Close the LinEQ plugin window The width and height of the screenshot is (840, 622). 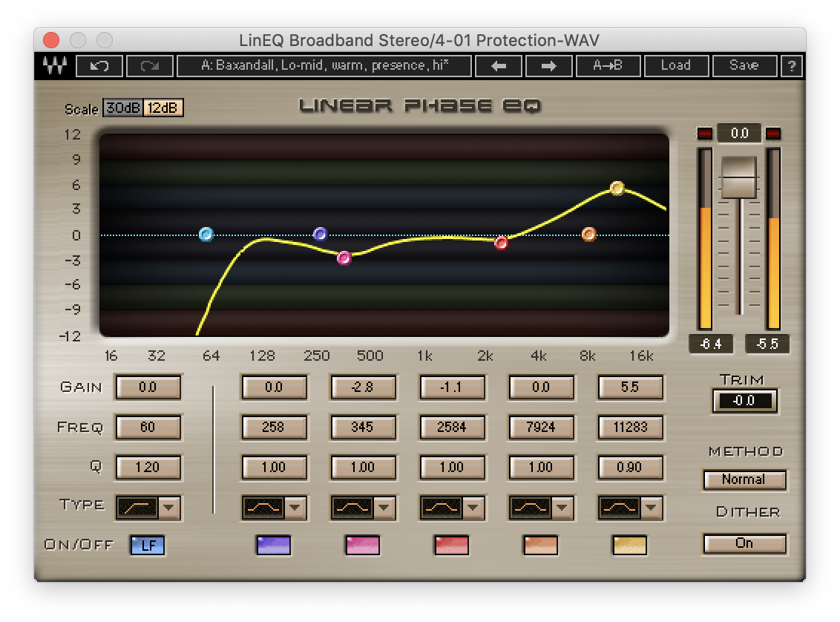(51, 40)
